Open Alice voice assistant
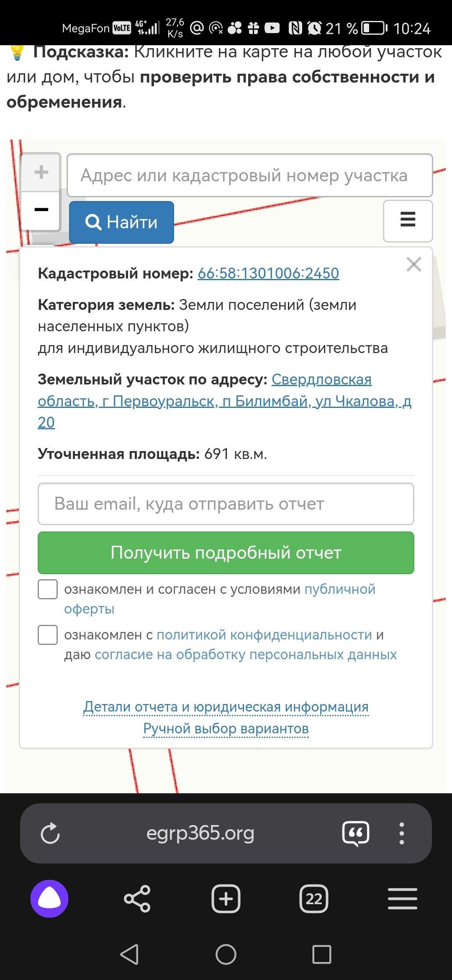This screenshot has height=980, width=452. [49, 898]
